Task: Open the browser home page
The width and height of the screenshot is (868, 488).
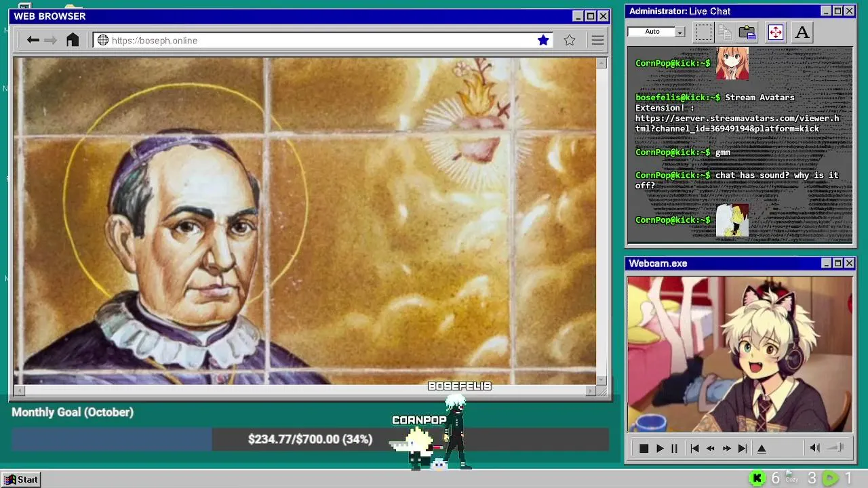Action: click(73, 40)
